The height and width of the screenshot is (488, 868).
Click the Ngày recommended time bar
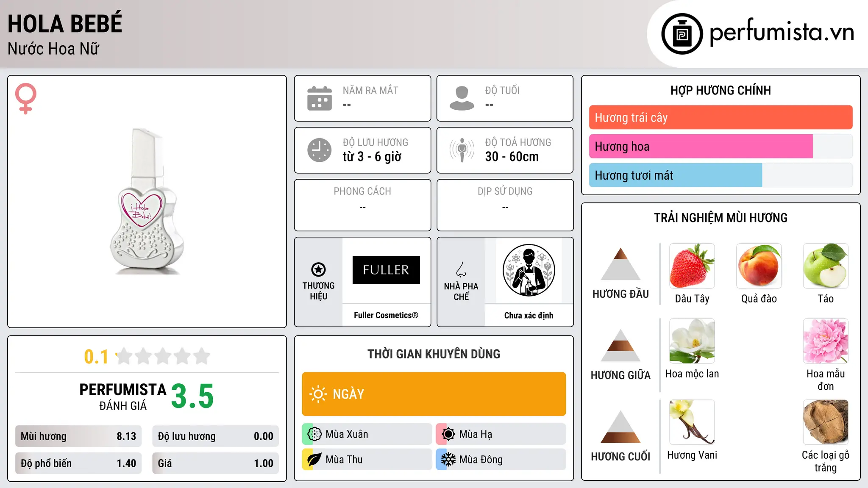point(434,394)
